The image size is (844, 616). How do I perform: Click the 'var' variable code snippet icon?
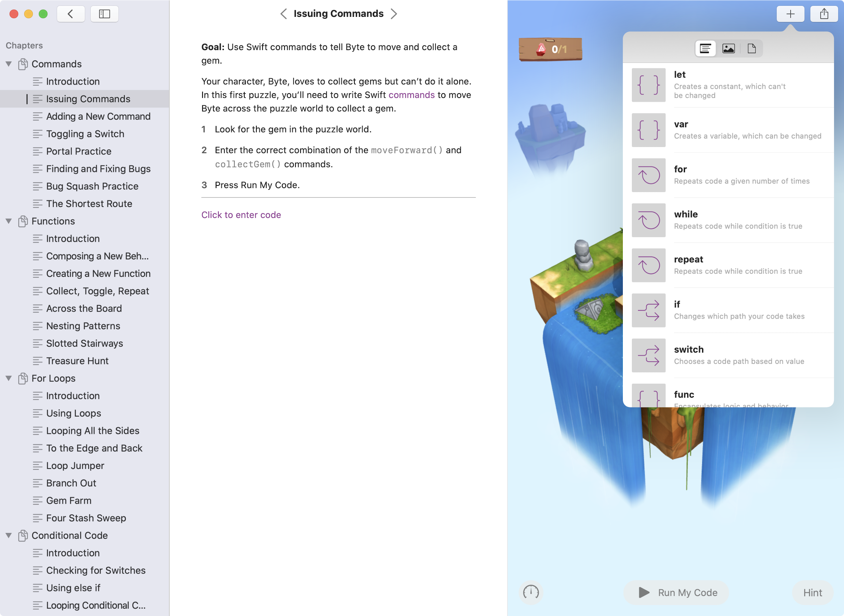[648, 130]
